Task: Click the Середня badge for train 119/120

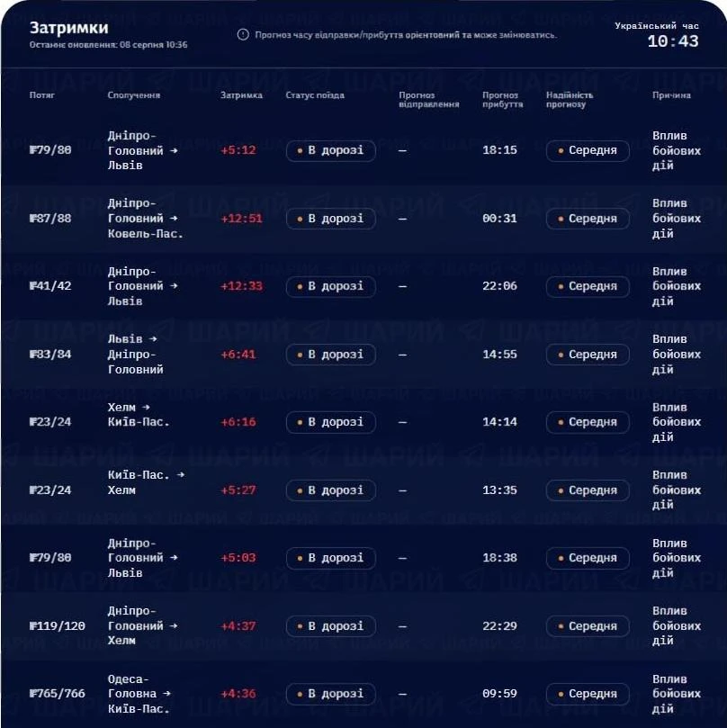Action: [588, 626]
